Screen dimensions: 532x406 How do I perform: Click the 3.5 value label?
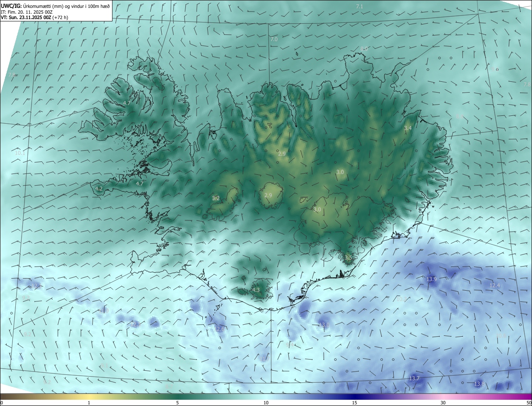[x=348, y=258]
